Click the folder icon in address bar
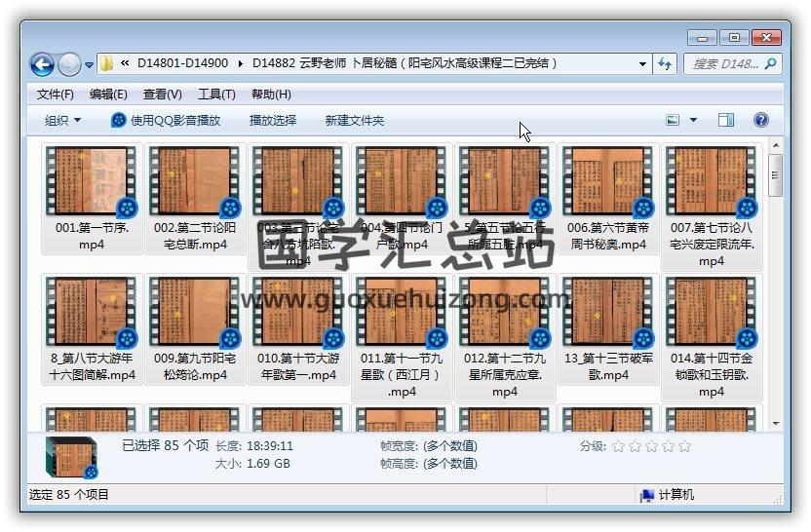The image size is (811, 532). [107, 63]
